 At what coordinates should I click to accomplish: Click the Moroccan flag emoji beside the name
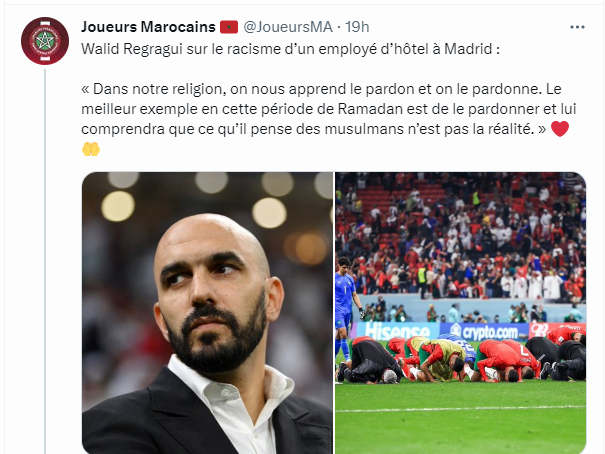(229, 27)
